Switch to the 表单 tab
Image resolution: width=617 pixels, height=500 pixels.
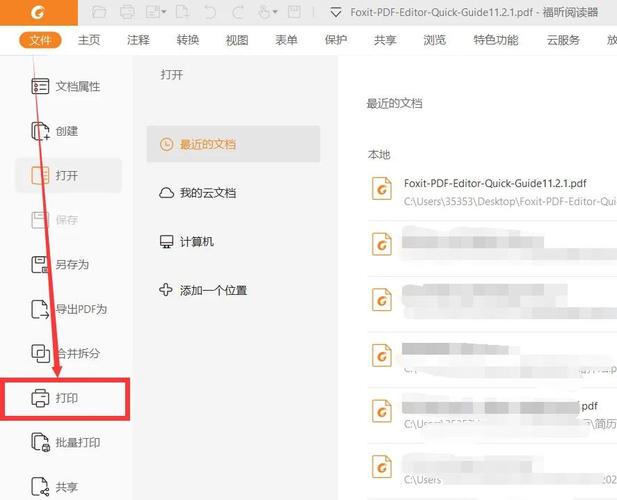click(286, 40)
